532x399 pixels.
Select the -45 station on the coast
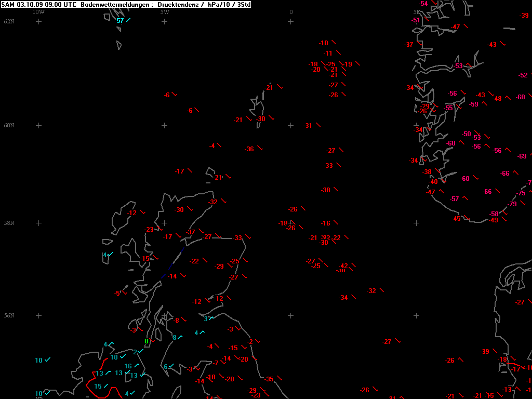[x=456, y=219]
